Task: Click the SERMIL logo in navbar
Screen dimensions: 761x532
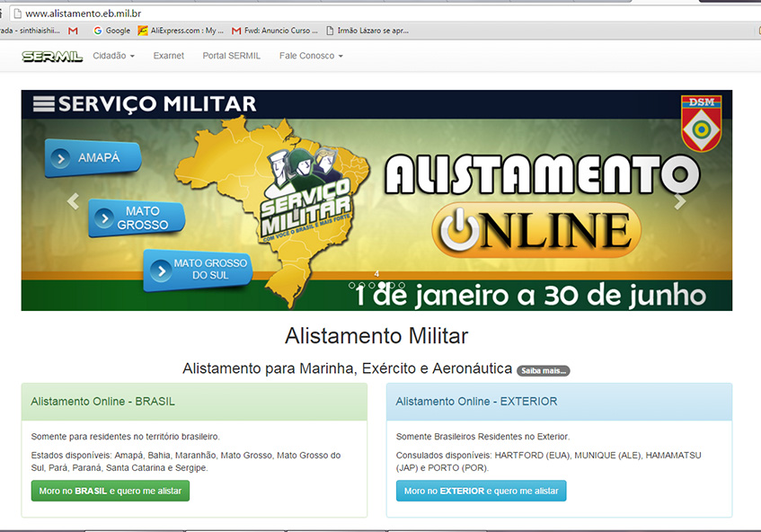Action: pyautogui.click(x=52, y=56)
